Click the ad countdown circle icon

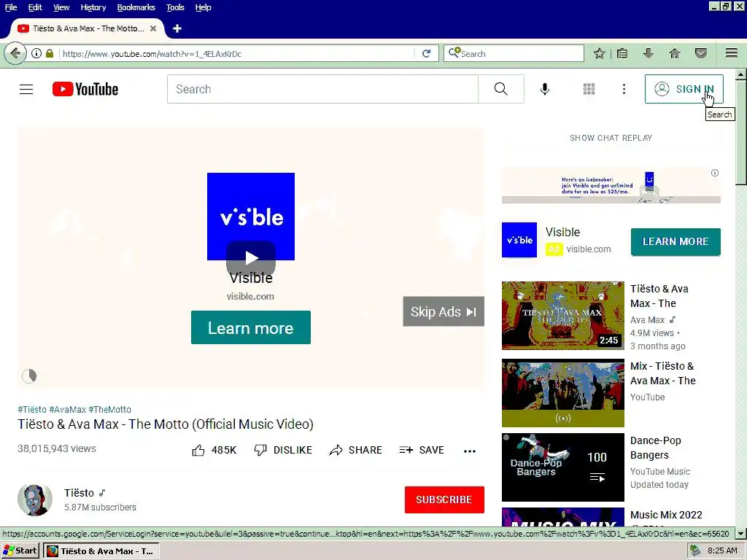point(29,376)
